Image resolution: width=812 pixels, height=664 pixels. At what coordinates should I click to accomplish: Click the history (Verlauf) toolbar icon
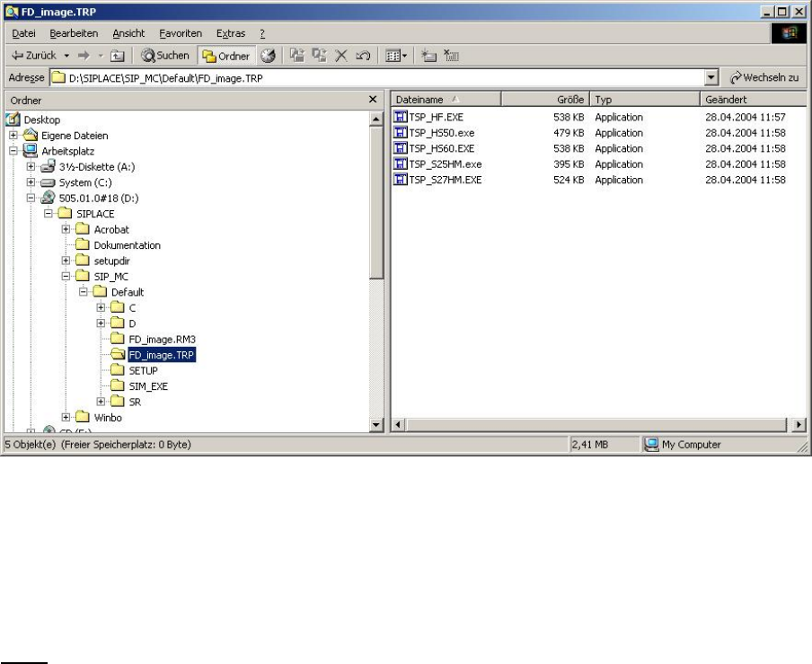[268, 56]
